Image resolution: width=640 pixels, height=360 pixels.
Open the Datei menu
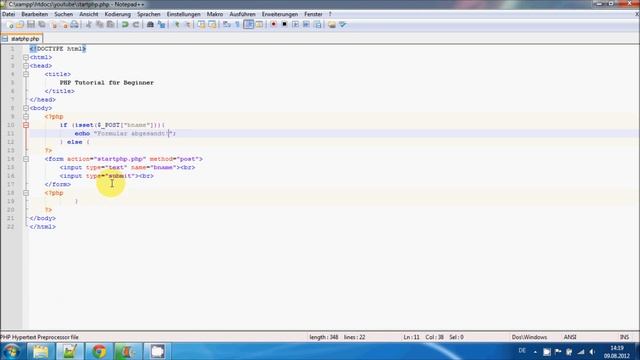click(x=8, y=14)
